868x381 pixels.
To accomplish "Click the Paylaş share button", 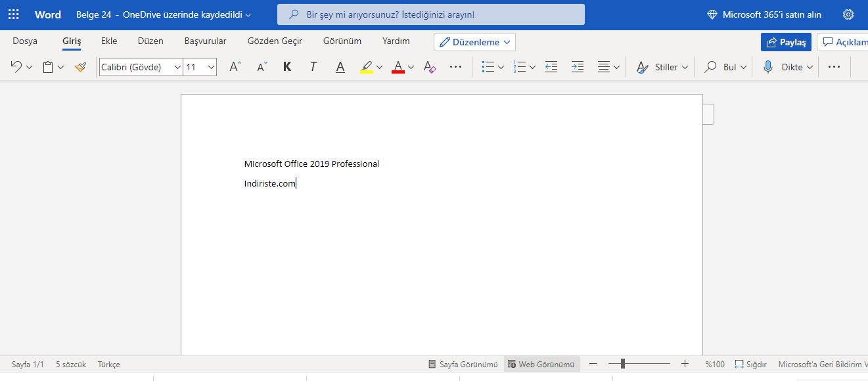I will tap(786, 42).
